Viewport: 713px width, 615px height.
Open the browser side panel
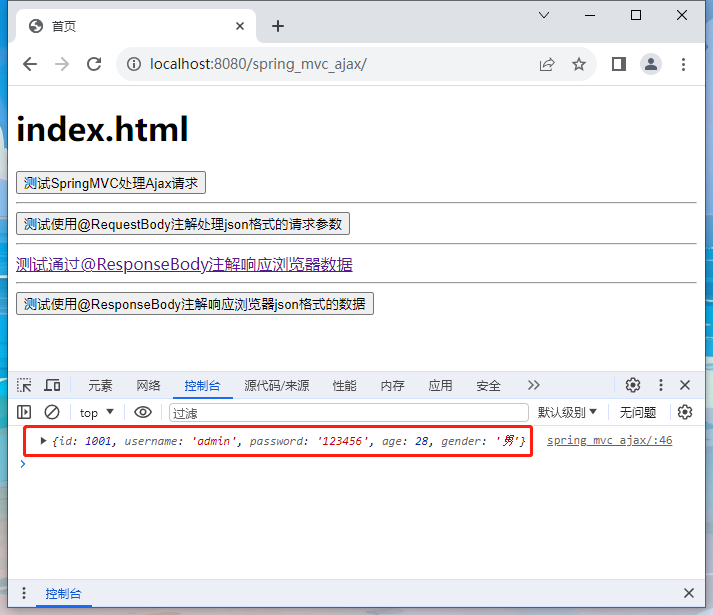pos(619,64)
